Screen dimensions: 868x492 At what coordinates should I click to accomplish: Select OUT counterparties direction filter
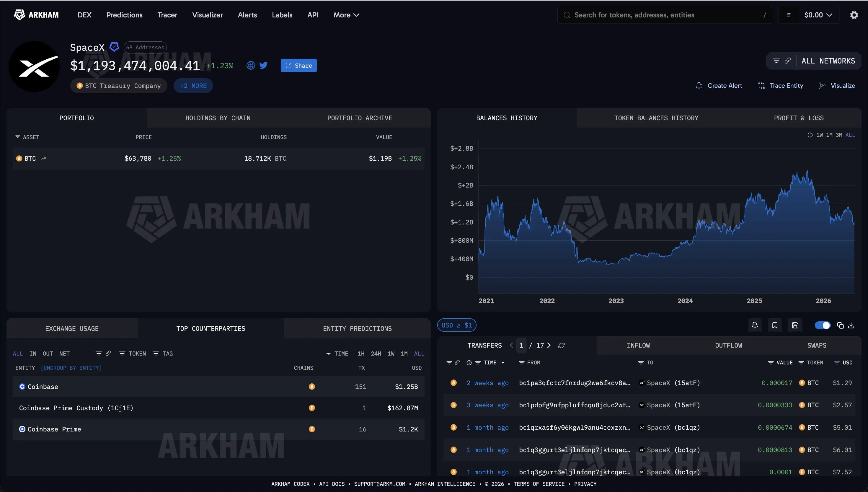pos(48,353)
